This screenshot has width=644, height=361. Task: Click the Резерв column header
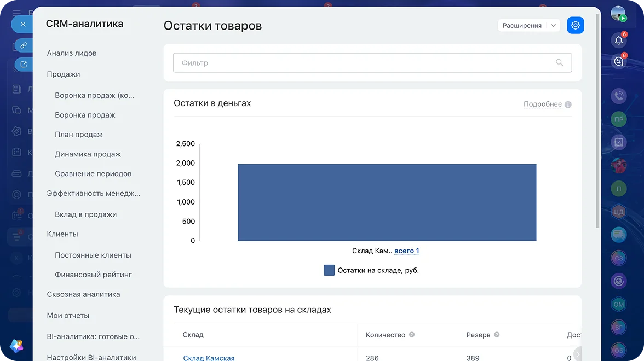click(x=478, y=335)
